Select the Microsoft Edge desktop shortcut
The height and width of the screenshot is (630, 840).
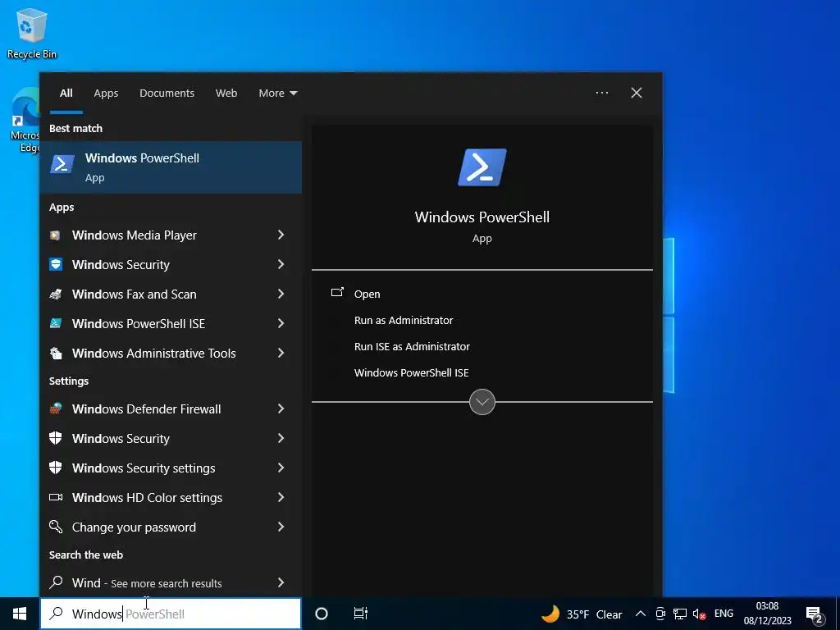[x=25, y=121]
